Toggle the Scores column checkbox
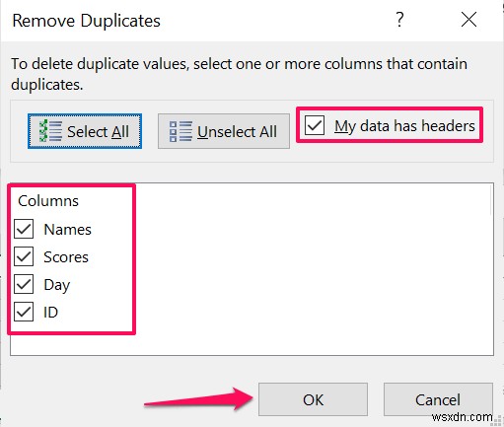Viewport: 504px width, 427px height. coord(24,256)
